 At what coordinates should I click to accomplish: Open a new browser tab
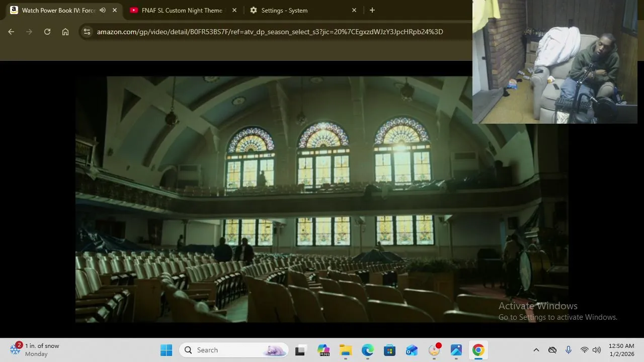[372, 10]
